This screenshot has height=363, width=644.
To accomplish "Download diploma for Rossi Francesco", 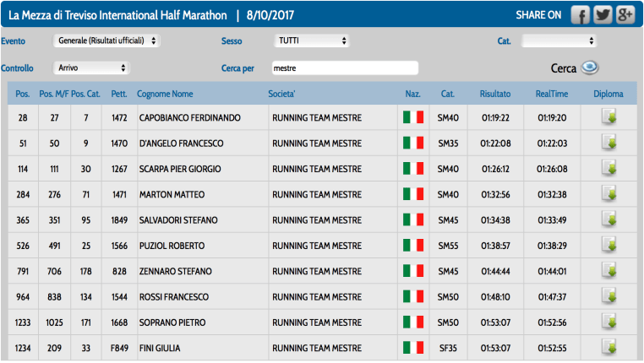I will tap(608, 296).
